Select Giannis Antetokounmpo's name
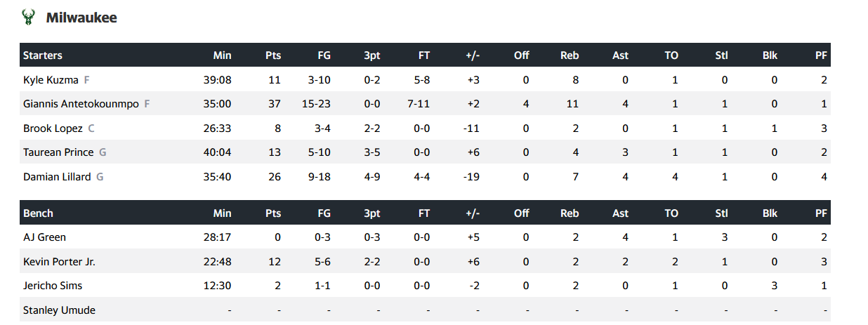Viewport: 868px width, 325px height. click(x=81, y=105)
